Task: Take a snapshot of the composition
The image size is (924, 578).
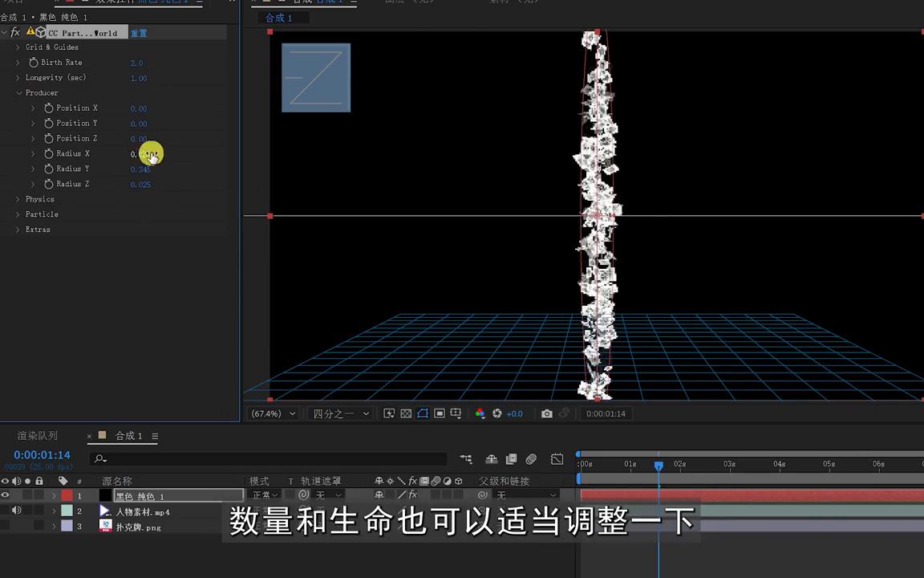Action: [x=547, y=413]
